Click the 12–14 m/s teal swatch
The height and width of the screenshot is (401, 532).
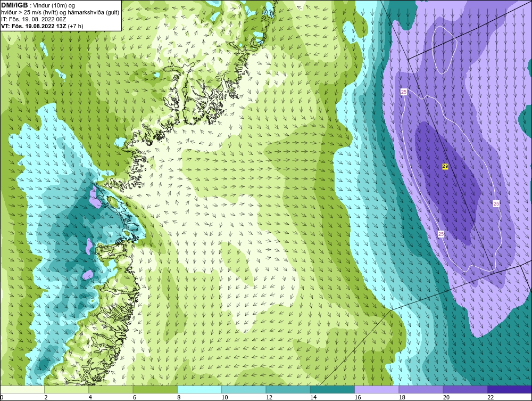(288, 389)
